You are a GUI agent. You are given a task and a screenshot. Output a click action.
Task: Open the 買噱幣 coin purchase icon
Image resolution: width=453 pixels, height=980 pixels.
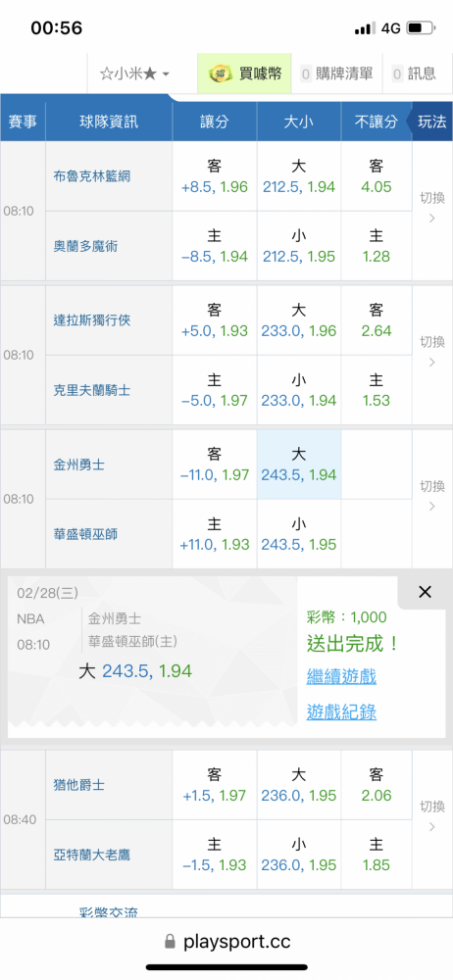point(244,73)
